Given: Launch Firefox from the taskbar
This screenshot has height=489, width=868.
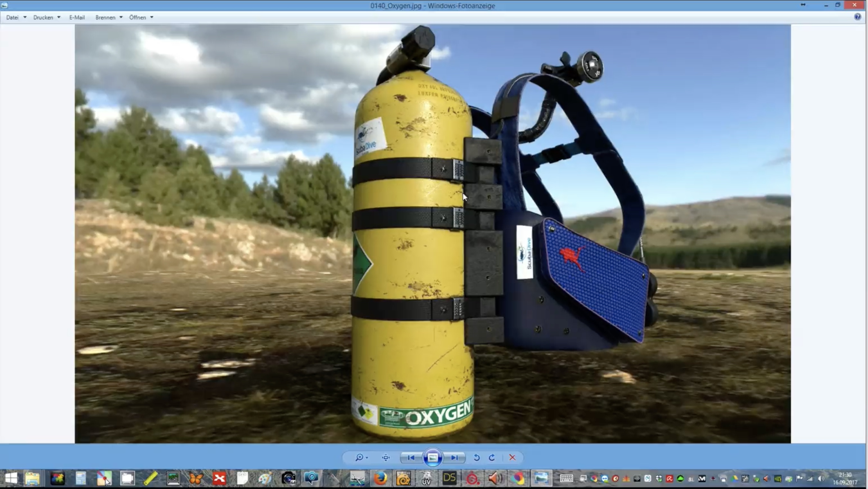Looking at the screenshot, I should coord(380,478).
